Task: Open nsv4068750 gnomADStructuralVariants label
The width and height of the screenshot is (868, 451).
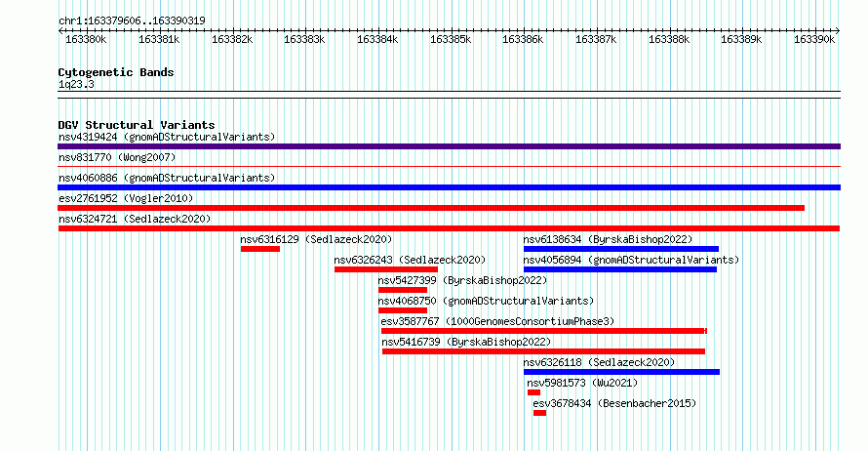Action: click(x=486, y=301)
